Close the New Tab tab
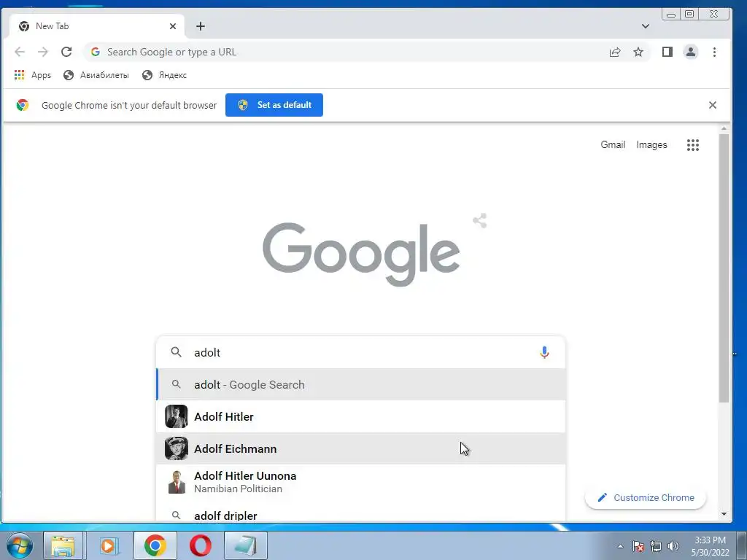The image size is (747, 560). (x=173, y=26)
